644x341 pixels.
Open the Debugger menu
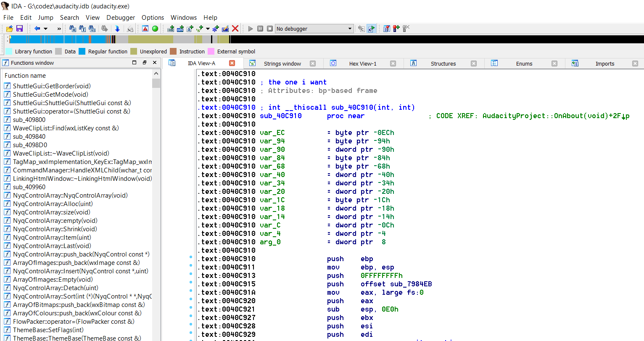[x=121, y=17]
